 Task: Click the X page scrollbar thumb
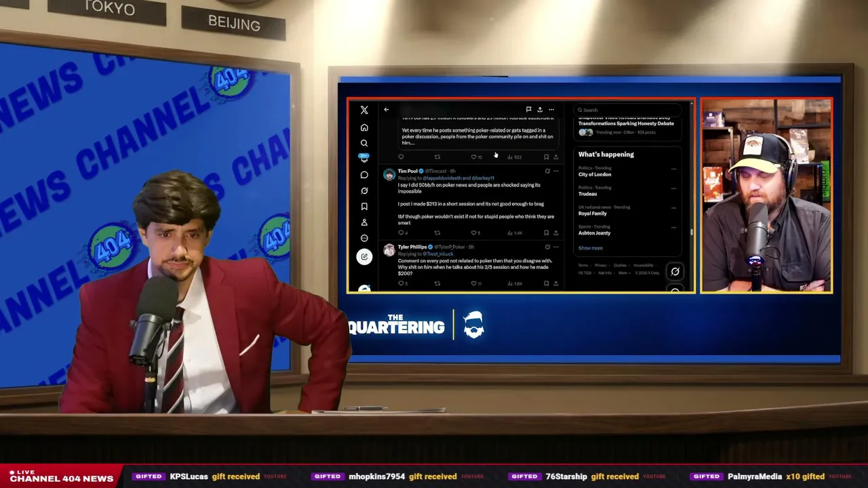pos(692,232)
